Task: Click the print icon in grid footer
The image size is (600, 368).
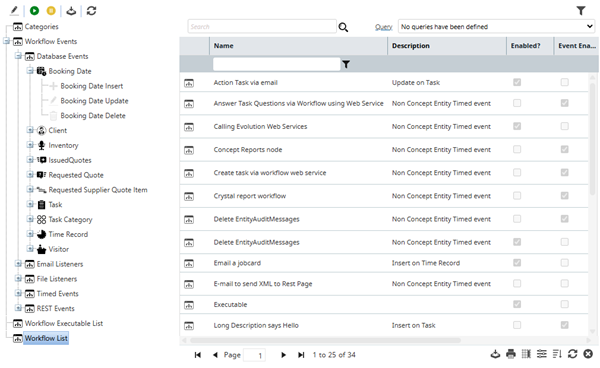Action: (x=511, y=354)
